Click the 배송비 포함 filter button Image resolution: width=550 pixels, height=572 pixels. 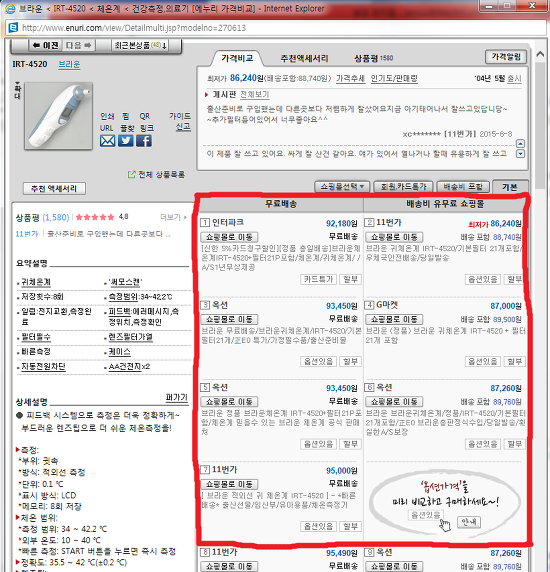(463, 187)
